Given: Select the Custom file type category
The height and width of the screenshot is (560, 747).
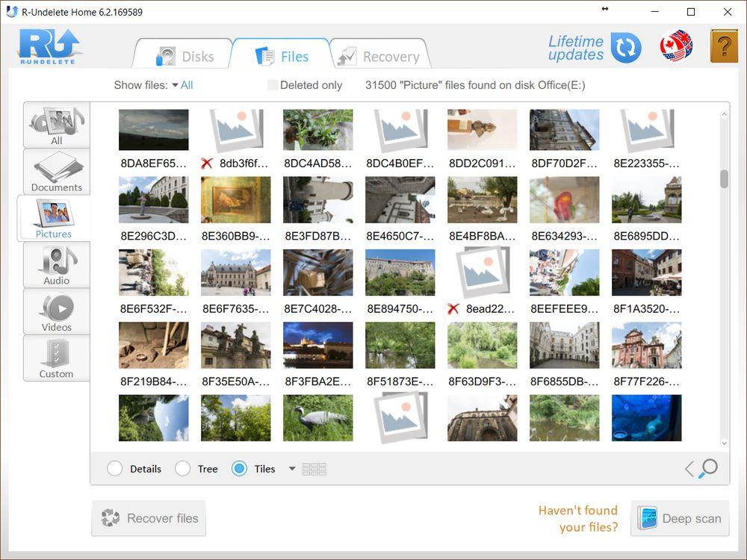Looking at the screenshot, I should coord(57,358).
